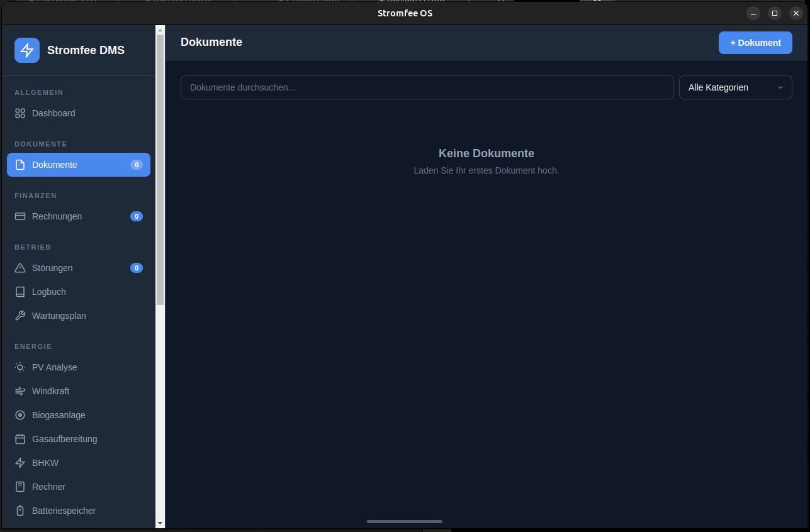Open Dashboard via its grid icon
The width and height of the screenshot is (810, 532).
tap(20, 113)
